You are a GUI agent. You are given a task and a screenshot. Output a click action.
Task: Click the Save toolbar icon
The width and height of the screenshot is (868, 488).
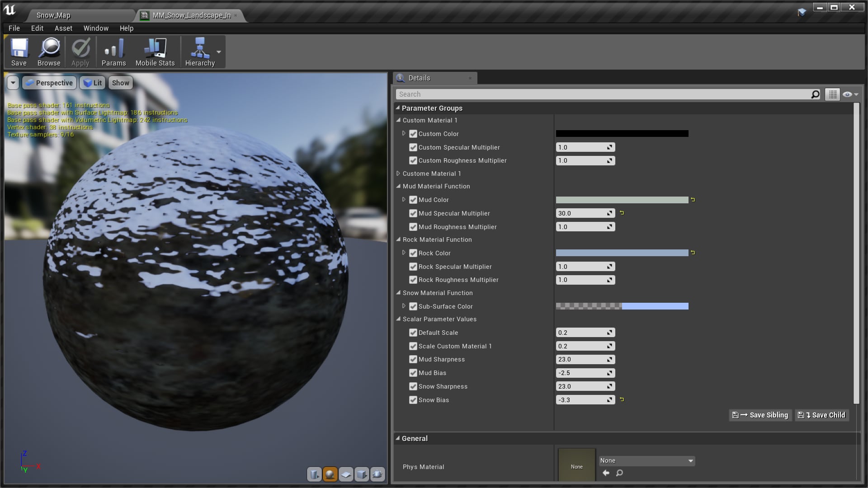[x=19, y=52]
